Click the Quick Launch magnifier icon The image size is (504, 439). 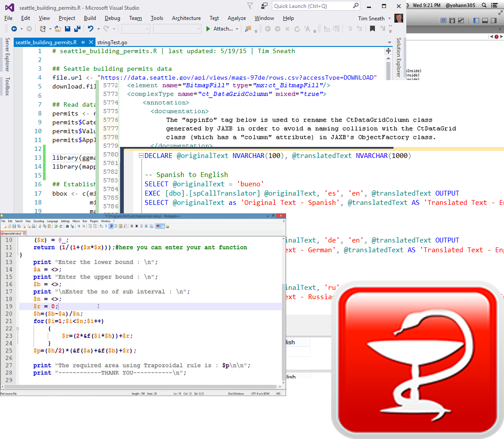click(355, 6)
